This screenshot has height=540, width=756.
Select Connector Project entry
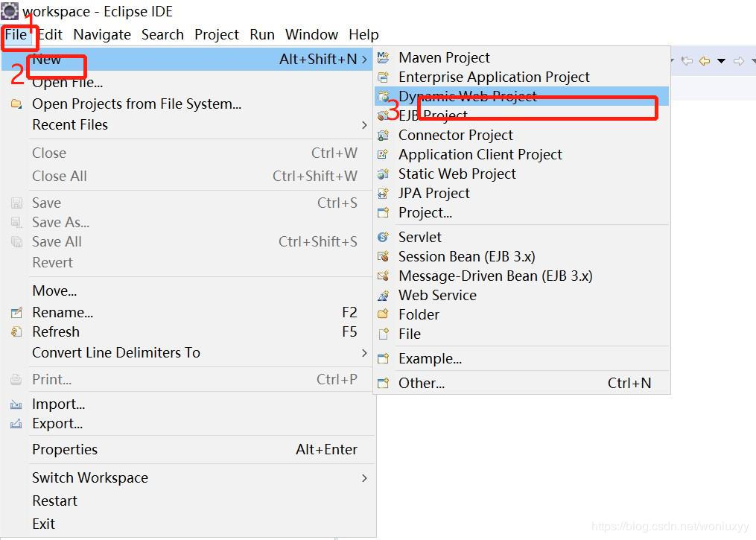pyautogui.click(x=522, y=135)
